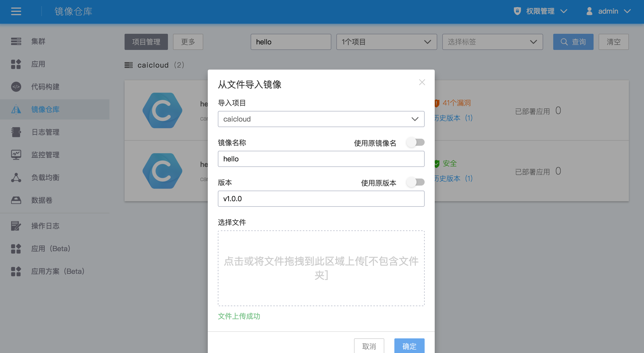Enable the use original image name (使用原镜像名) toggle
This screenshot has height=353, width=644.
pyautogui.click(x=415, y=142)
